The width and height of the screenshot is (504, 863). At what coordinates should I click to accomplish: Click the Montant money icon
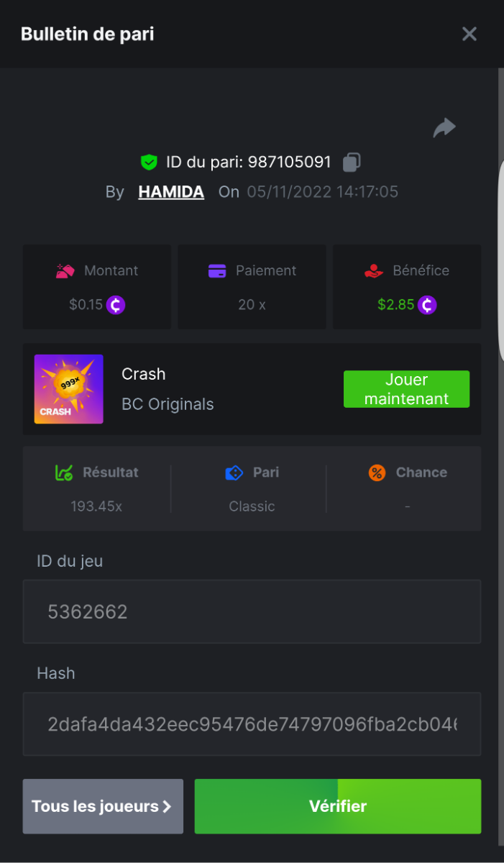[x=66, y=271]
